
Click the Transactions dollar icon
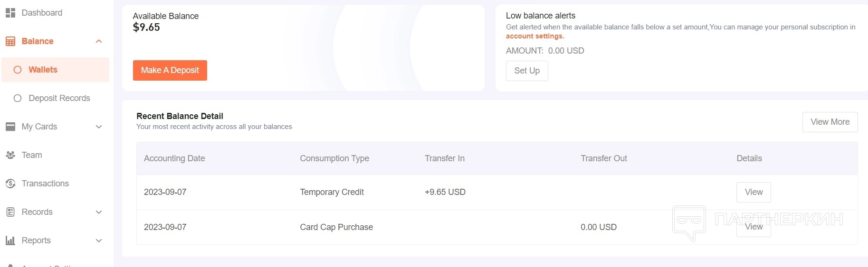[10, 184]
